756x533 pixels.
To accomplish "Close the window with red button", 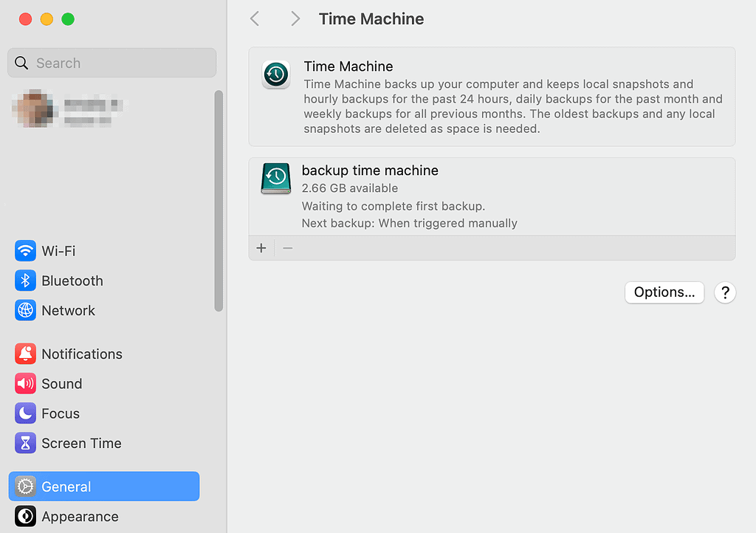I will pos(26,19).
